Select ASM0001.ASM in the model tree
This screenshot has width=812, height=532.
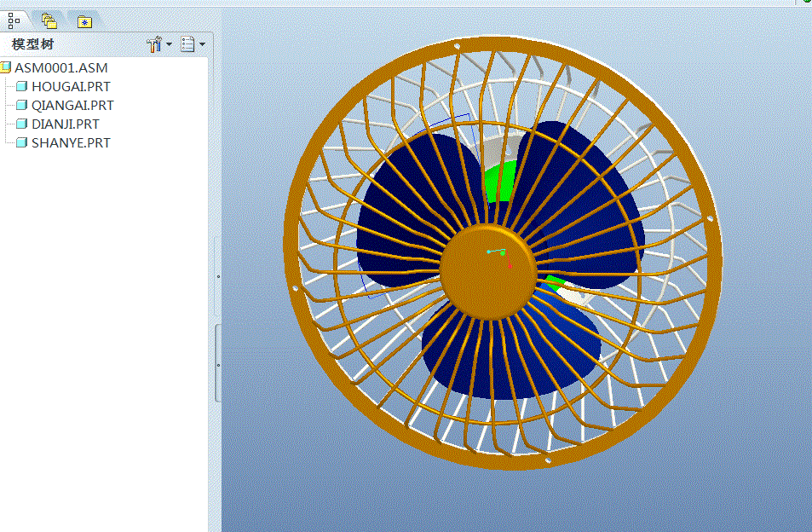(61, 68)
